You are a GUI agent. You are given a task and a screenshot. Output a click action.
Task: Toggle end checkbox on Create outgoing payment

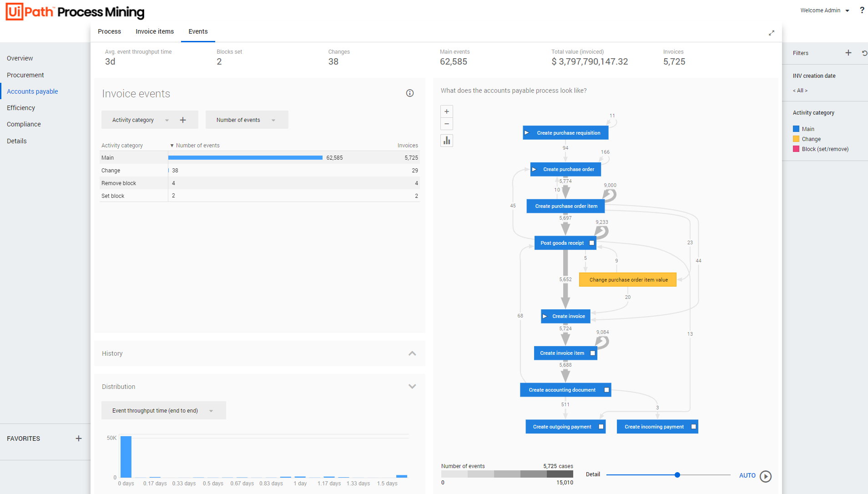[x=601, y=427]
